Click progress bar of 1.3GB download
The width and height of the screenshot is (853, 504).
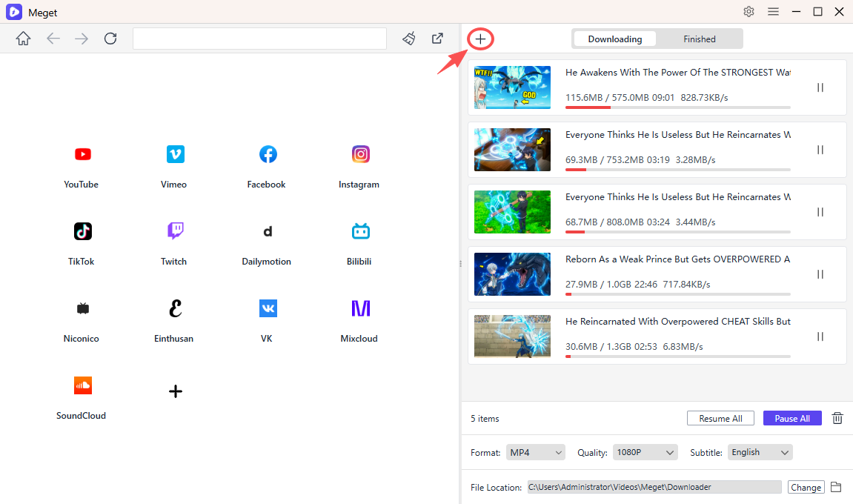click(x=678, y=357)
